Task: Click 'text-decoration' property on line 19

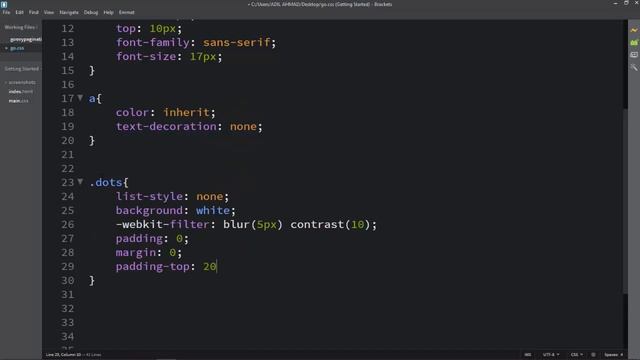Action: tap(166, 127)
